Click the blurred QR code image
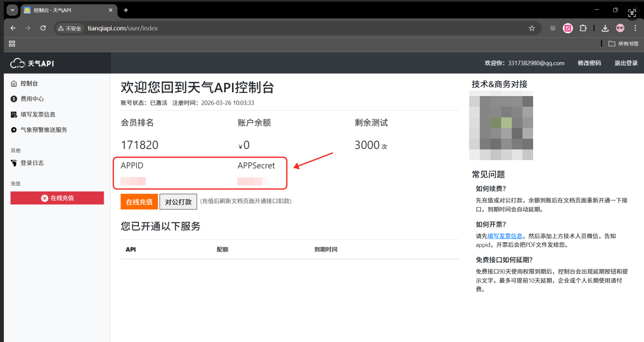The height and width of the screenshot is (342, 644). 501,125
